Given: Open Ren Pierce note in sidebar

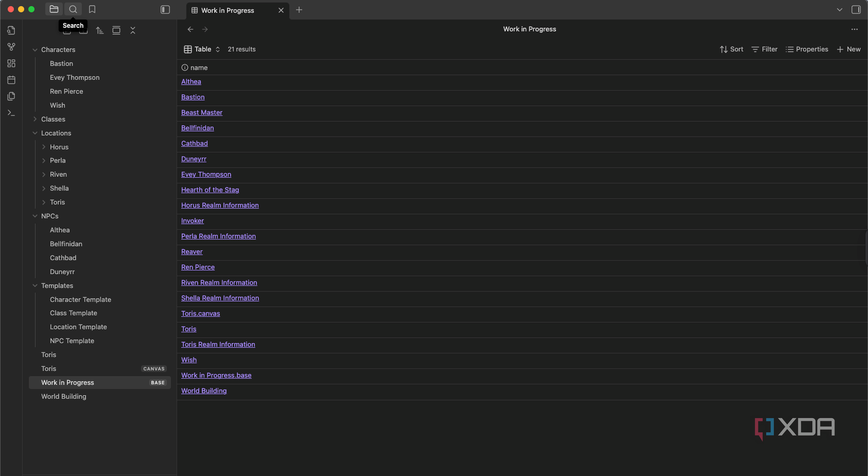Looking at the screenshot, I should [66, 91].
